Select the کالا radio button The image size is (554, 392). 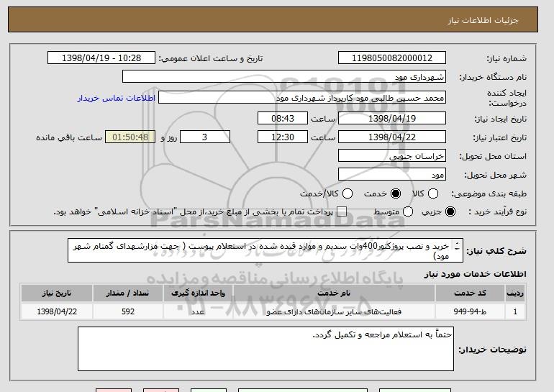point(433,193)
